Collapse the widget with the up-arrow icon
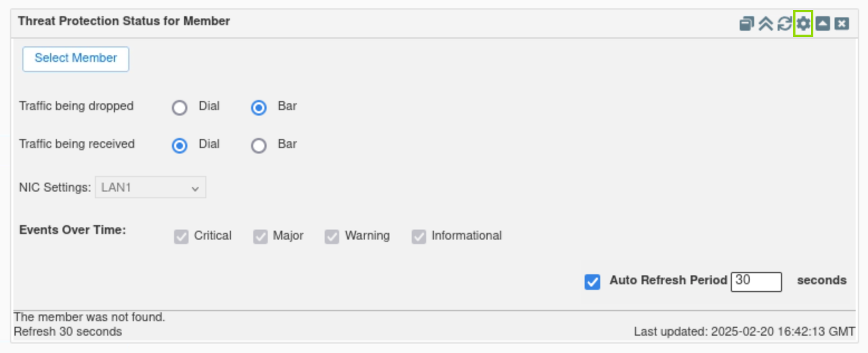This screenshot has width=868, height=353. [x=823, y=23]
